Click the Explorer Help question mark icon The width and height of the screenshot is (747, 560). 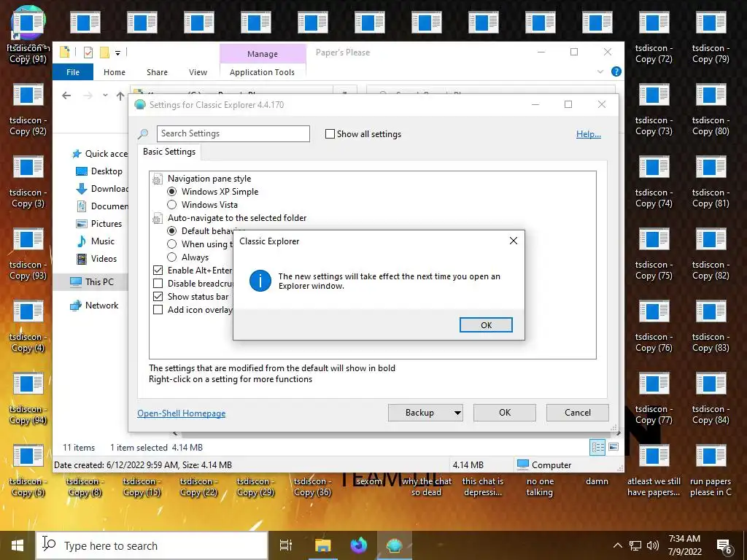coord(616,72)
